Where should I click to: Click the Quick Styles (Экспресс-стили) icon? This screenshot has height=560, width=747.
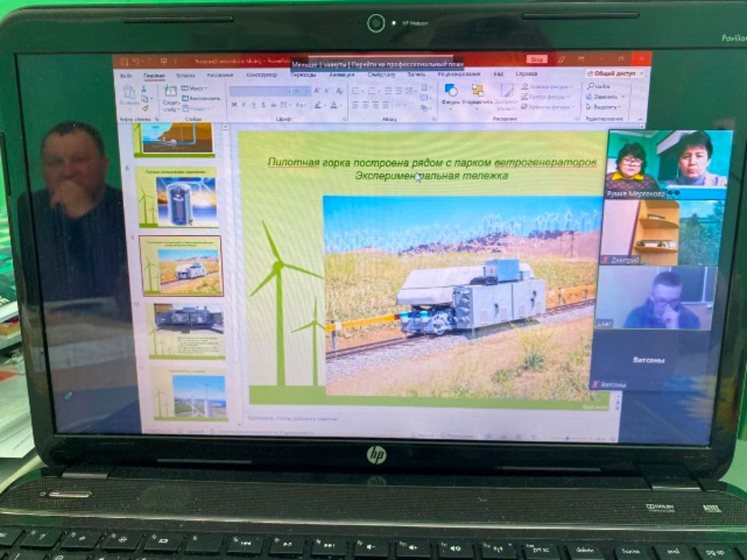(507, 90)
